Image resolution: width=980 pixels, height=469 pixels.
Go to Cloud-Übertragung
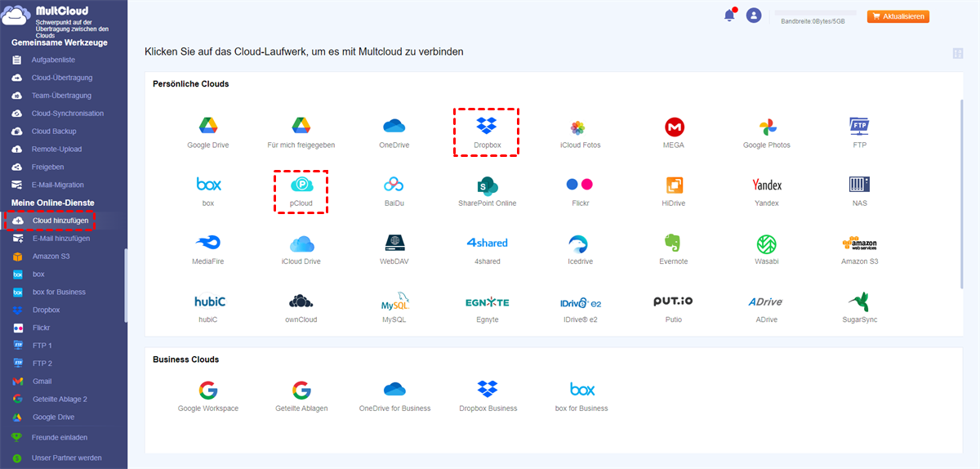coord(64,78)
